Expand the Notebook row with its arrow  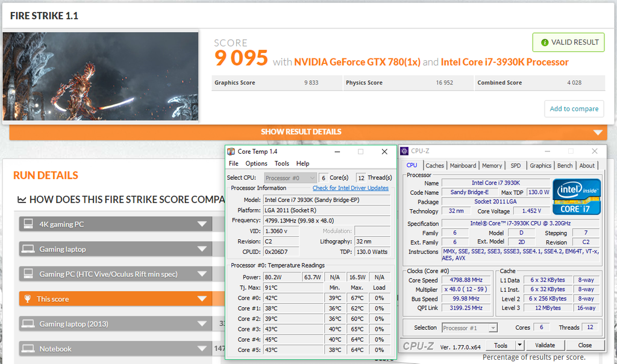(x=202, y=349)
